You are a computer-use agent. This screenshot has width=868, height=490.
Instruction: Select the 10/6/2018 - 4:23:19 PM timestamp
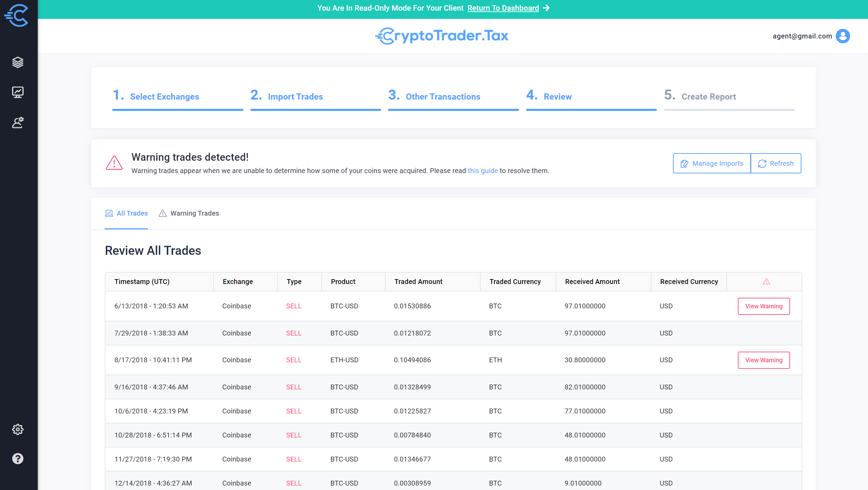(x=151, y=411)
